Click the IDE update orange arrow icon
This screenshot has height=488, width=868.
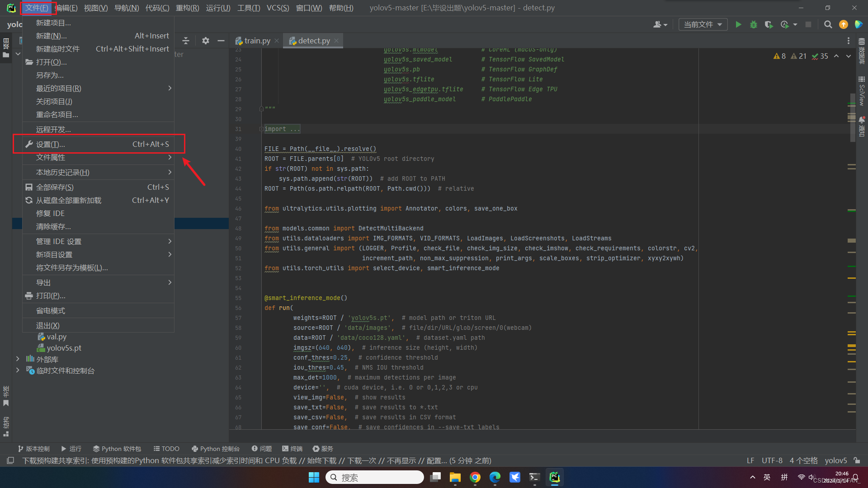click(x=843, y=24)
